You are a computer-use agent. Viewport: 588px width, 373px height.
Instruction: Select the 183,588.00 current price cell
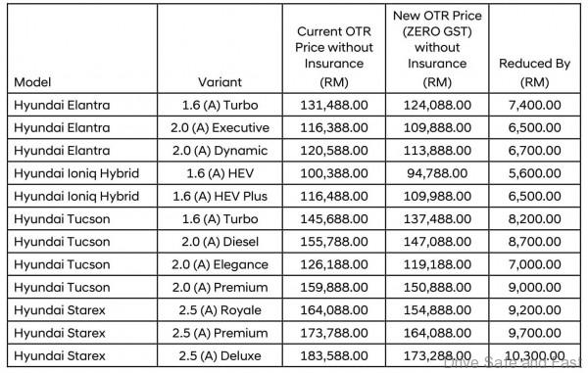pyautogui.click(x=334, y=355)
